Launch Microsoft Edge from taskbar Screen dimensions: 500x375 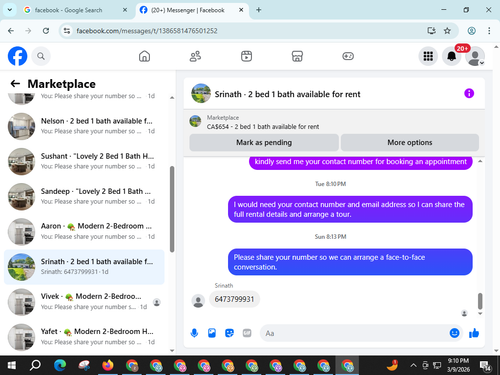pyautogui.click(x=60, y=366)
